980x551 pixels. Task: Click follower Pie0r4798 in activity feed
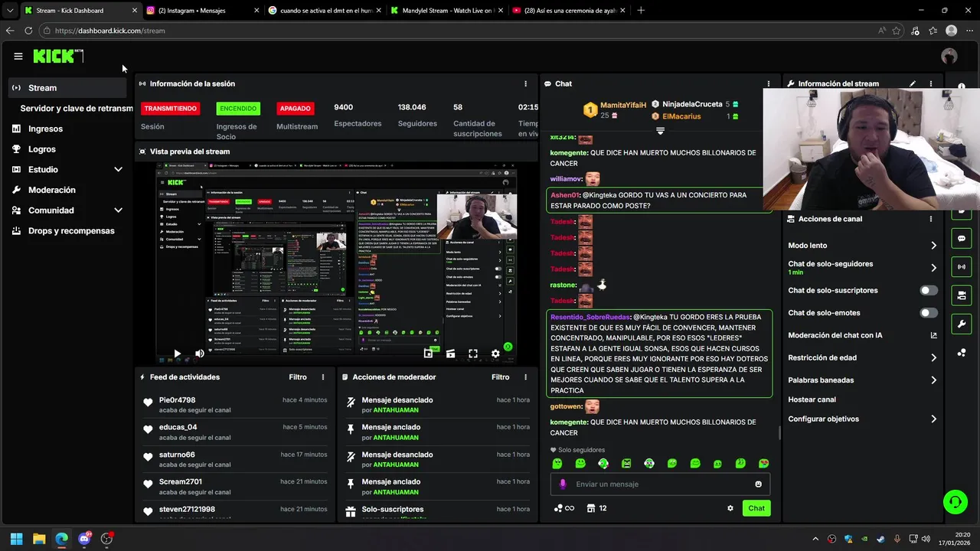coord(177,400)
